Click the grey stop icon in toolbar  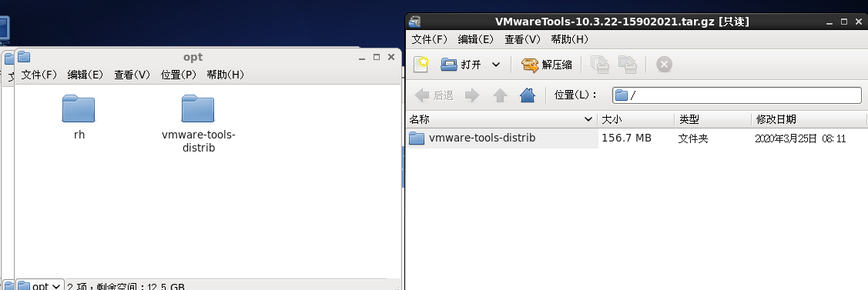pyautogui.click(x=664, y=65)
